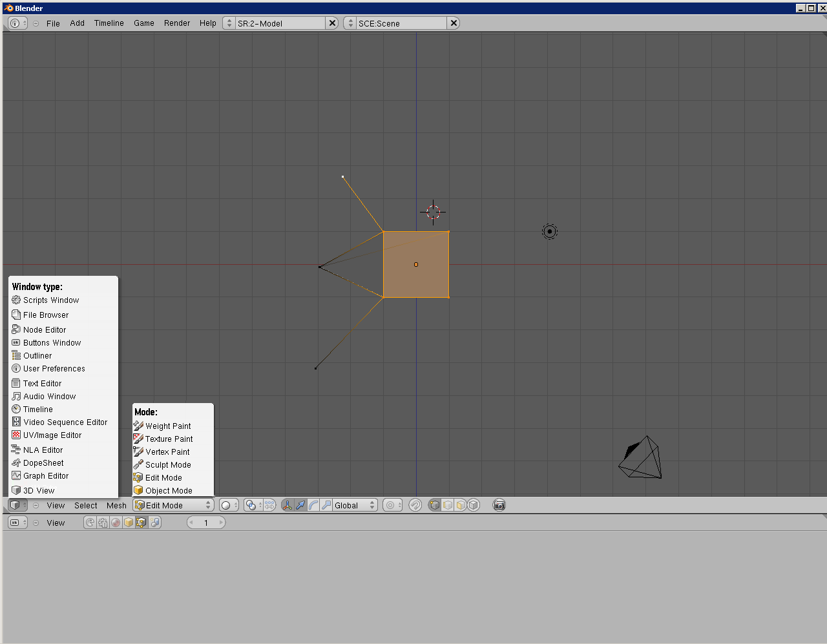This screenshot has height=644, width=827.
Task: Click the render camera icon in the 3D header
Action: (x=499, y=505)
